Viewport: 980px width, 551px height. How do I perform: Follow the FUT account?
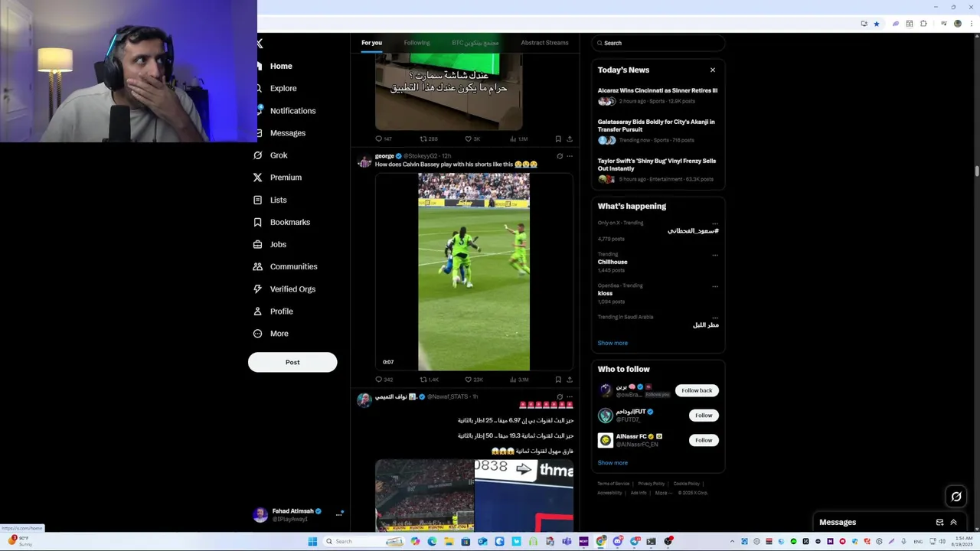[704, 416]
